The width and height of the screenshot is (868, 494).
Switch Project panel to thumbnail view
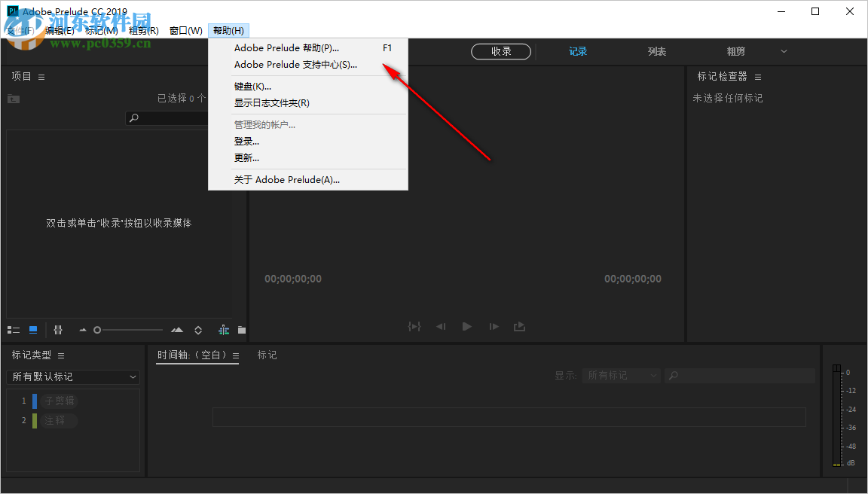tap(32, 329)
